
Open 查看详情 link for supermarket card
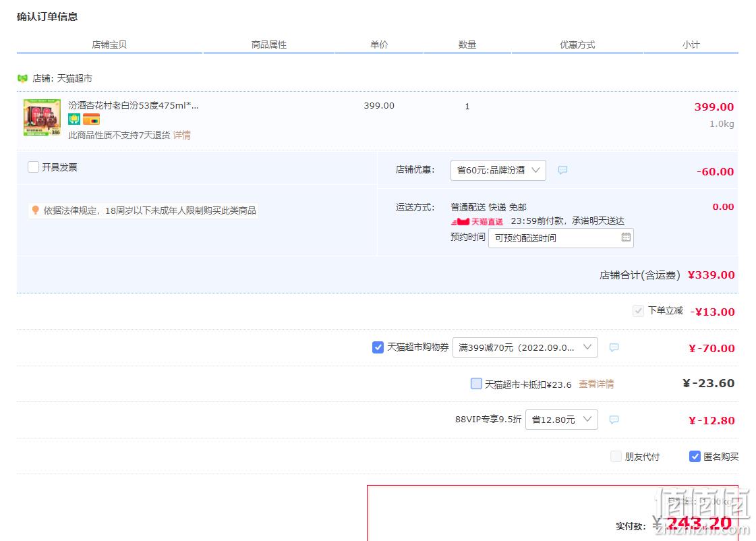coord(596,385)
